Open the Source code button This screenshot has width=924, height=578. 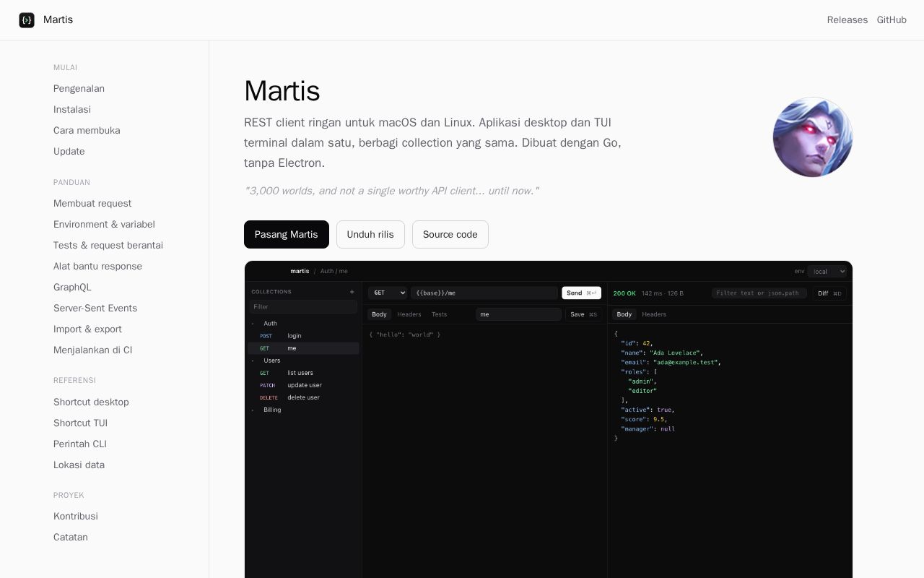pos(450,235)
